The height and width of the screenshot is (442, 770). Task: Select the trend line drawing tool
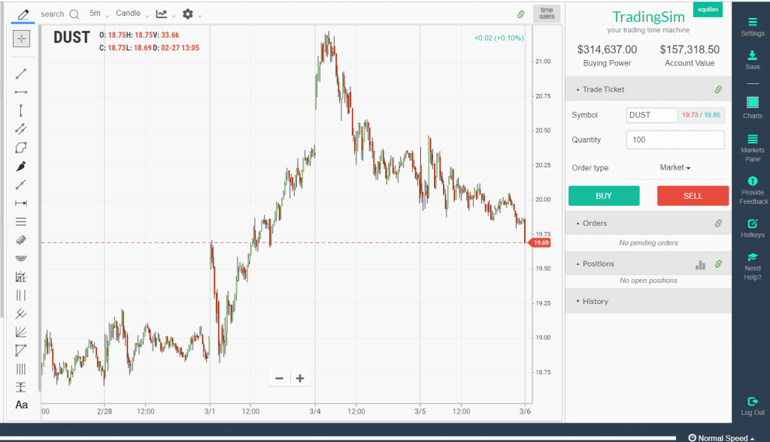click(21, 73)
